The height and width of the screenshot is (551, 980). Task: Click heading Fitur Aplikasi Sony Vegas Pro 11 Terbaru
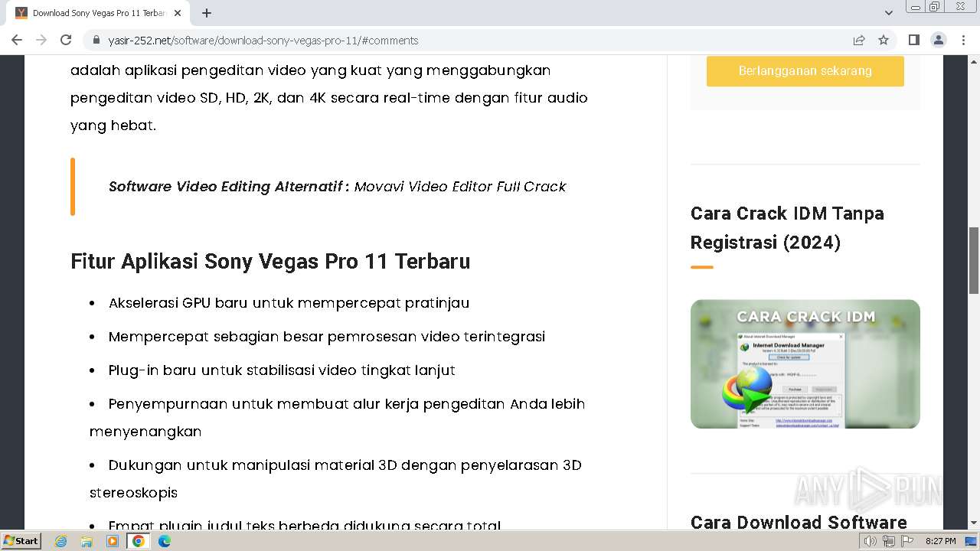tap(270, 262)
